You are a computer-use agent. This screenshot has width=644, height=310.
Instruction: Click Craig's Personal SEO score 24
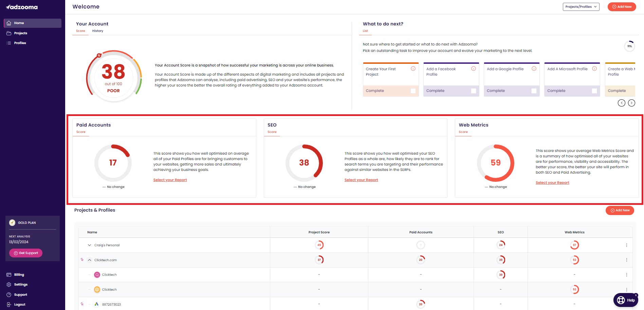pos(501,245)
